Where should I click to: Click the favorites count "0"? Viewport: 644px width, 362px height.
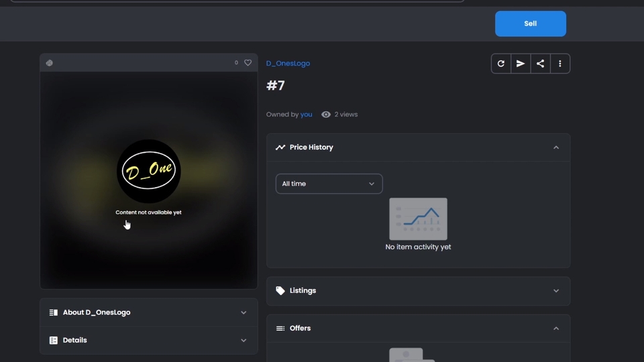[x=236, y=63]
